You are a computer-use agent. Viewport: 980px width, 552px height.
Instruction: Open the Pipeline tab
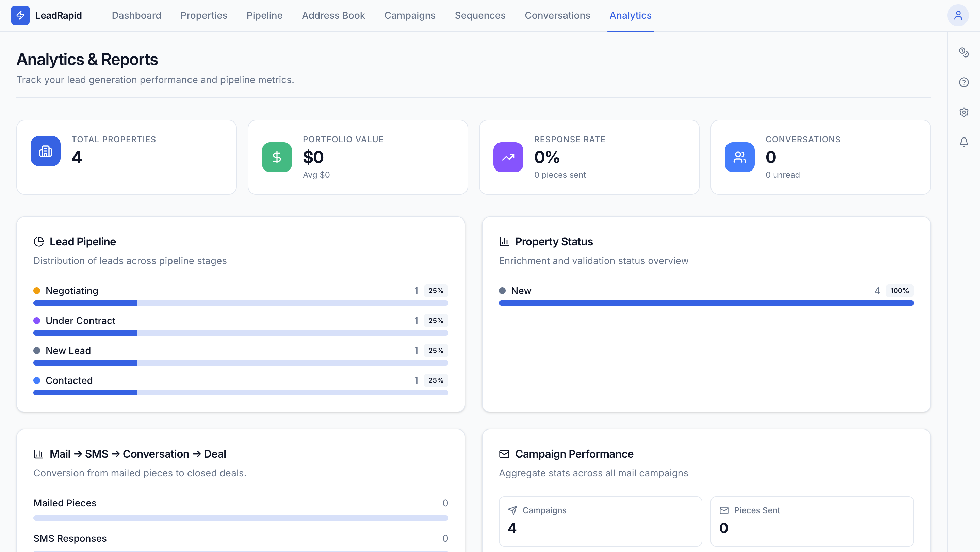(264, 16)
